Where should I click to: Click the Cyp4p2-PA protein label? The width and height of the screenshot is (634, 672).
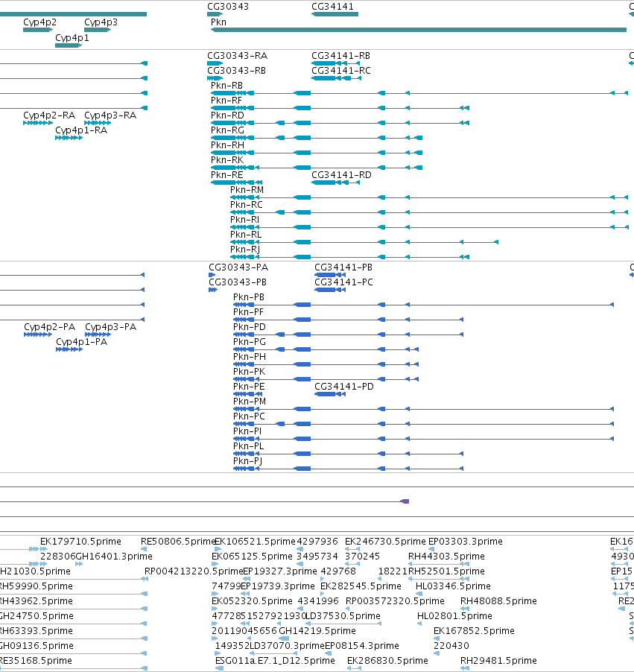(50, 327)
